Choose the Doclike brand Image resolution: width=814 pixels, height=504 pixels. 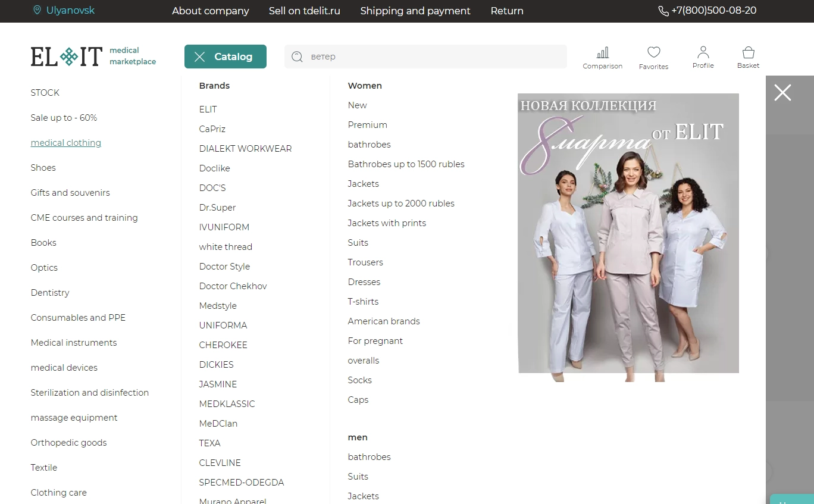pyautogui.click(x=215, y=168)
